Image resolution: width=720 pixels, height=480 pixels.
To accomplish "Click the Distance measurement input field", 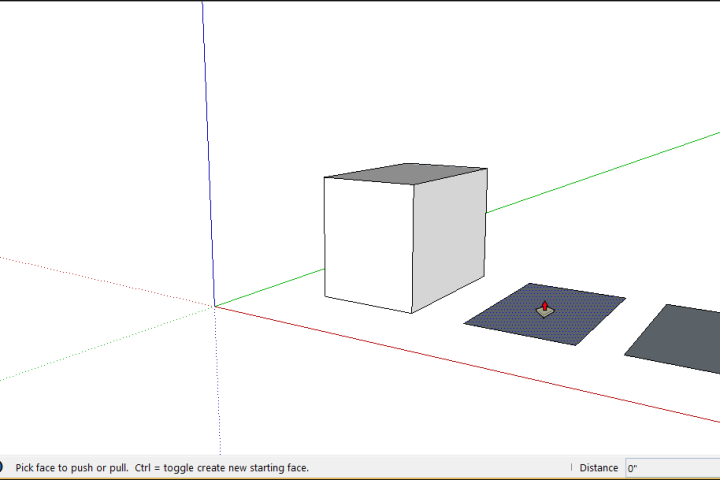I will 673,468.
